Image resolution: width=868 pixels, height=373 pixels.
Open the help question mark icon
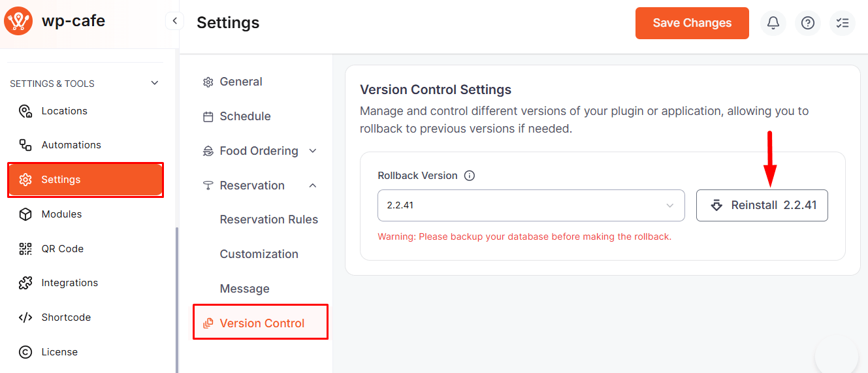click(808, 23)
